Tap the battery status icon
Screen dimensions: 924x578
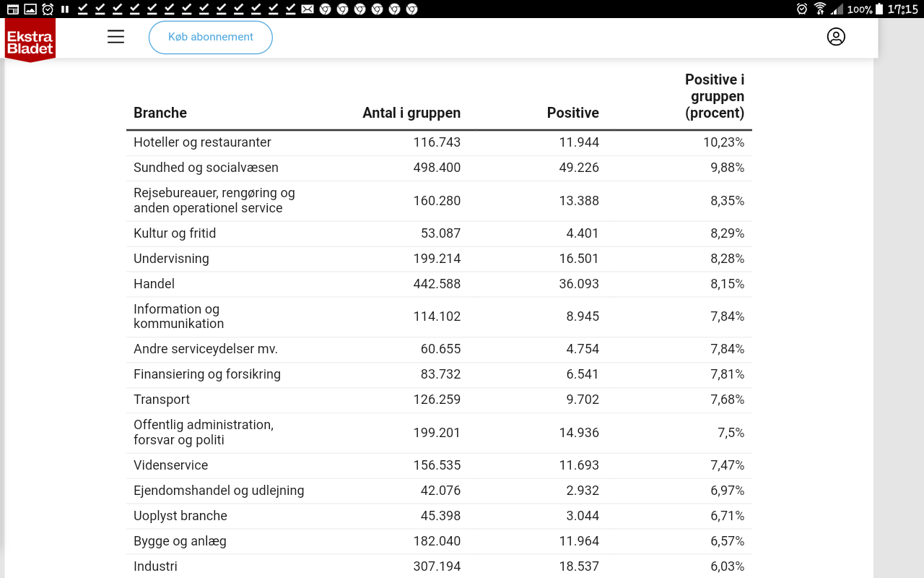[880, 9]
